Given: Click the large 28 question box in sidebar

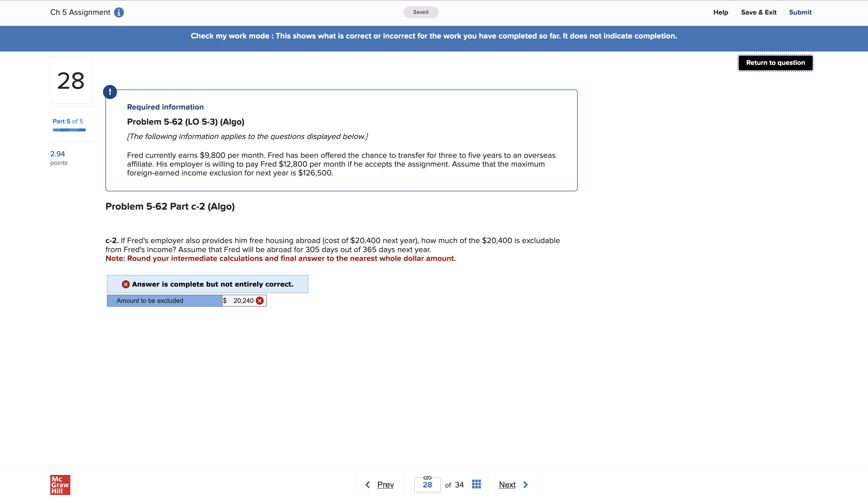Looking at the screenshot, I should click(71, 81).
